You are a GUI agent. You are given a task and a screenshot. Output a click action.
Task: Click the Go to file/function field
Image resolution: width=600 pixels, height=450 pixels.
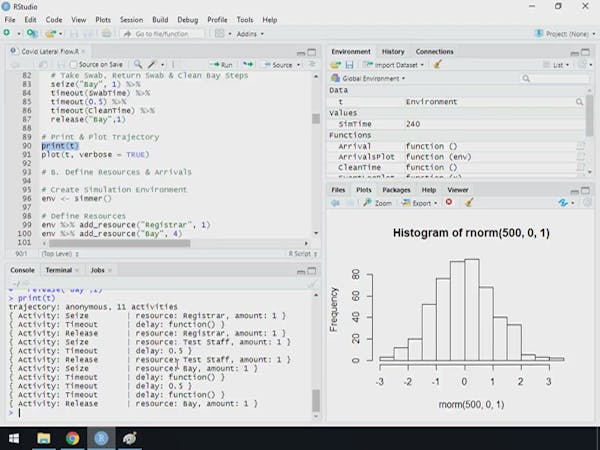[x=162, y=34]
